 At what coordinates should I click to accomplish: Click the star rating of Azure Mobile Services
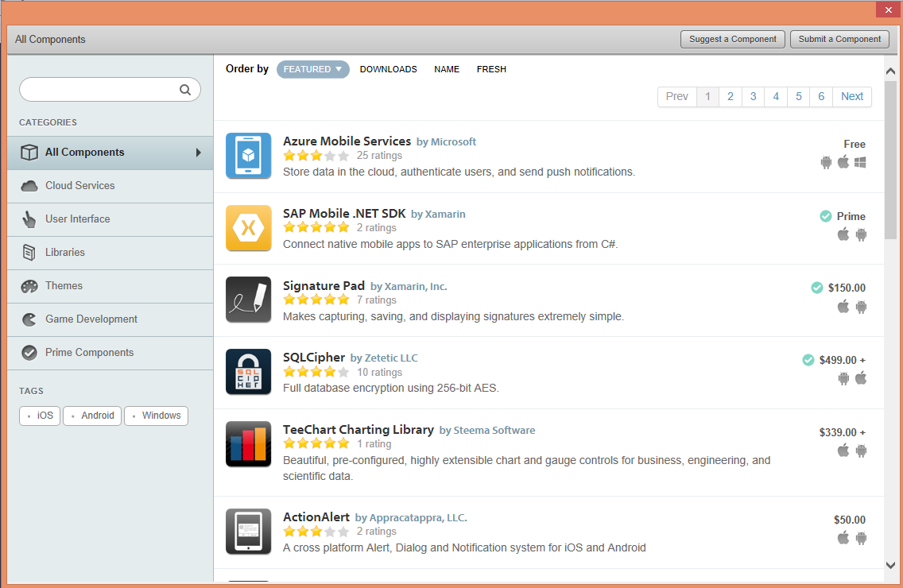coord(316,156)
